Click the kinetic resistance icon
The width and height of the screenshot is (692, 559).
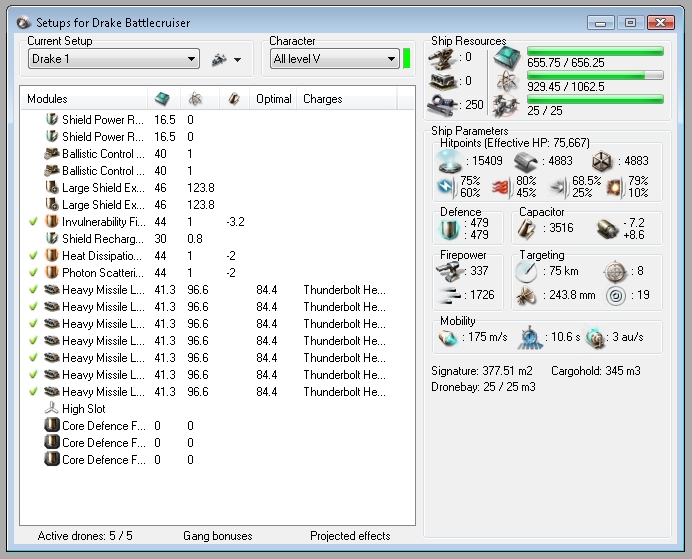click(559, 187)
